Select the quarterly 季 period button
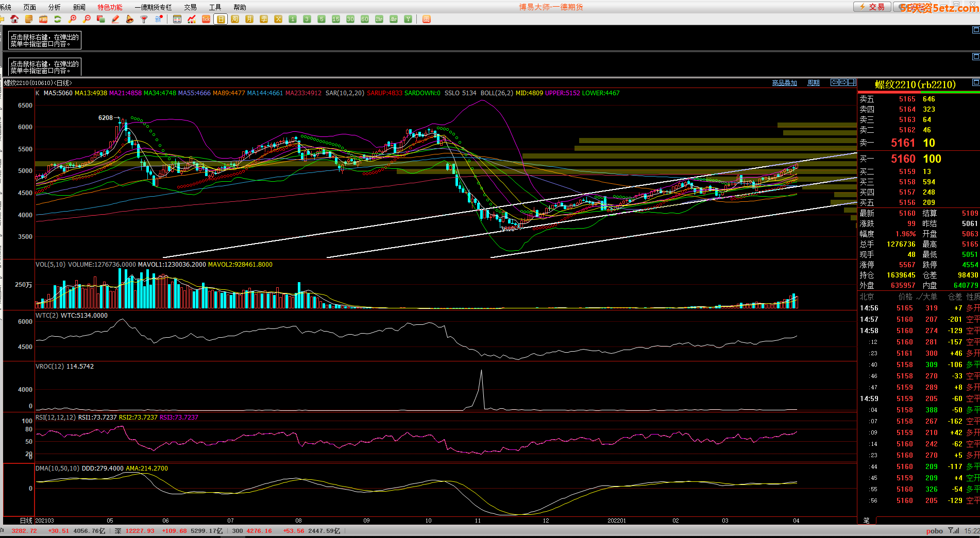Viewport: 980px width, 538px height. point(264,19)
